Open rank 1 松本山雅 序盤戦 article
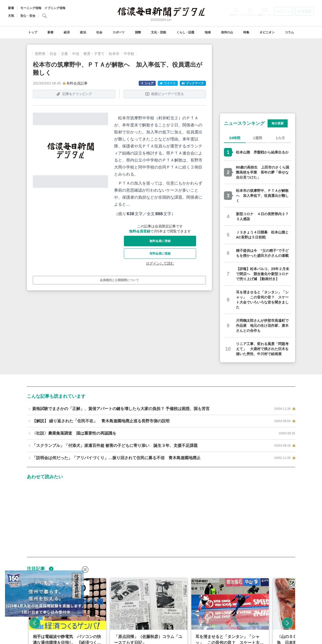The width and height of the screenshot is (322, 644). (x=258, y=152)
